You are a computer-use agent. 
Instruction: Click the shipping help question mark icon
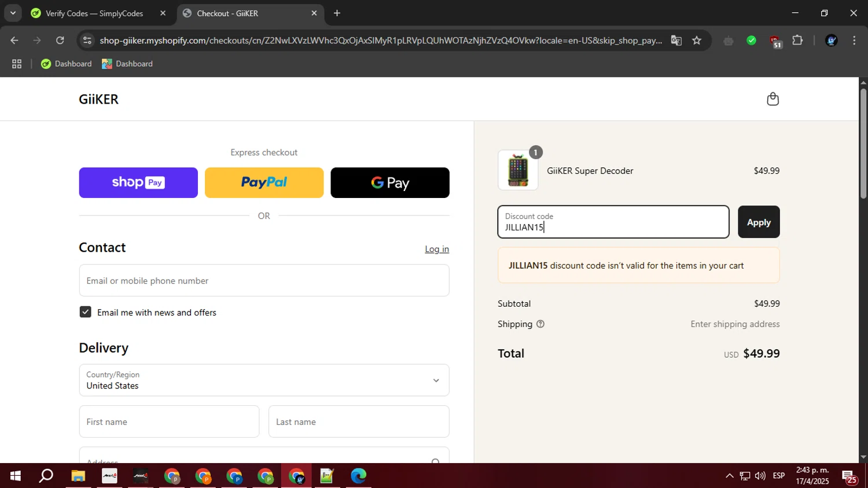pos(540,324)
